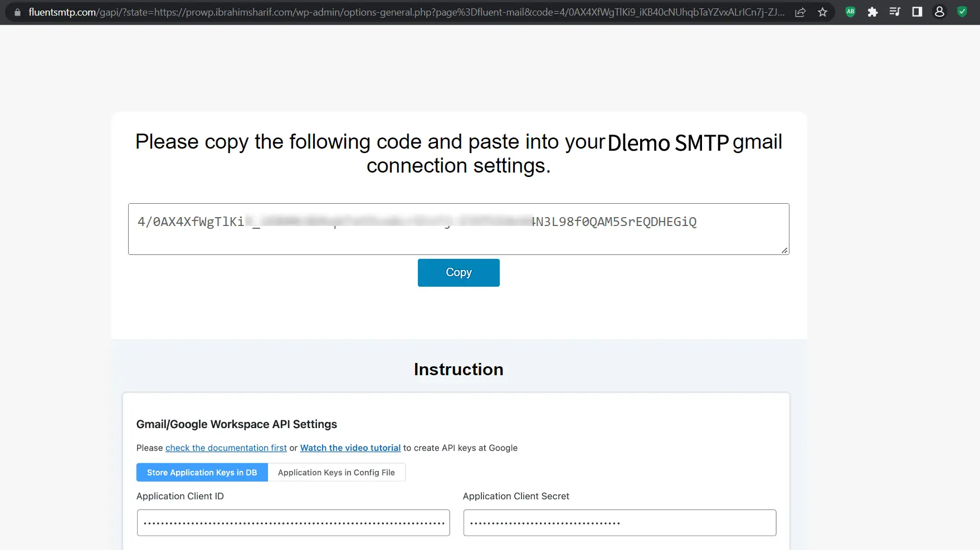The image size is (980, 550).
Task: Click the Application Client ID field
Action: tap(293, 523)
